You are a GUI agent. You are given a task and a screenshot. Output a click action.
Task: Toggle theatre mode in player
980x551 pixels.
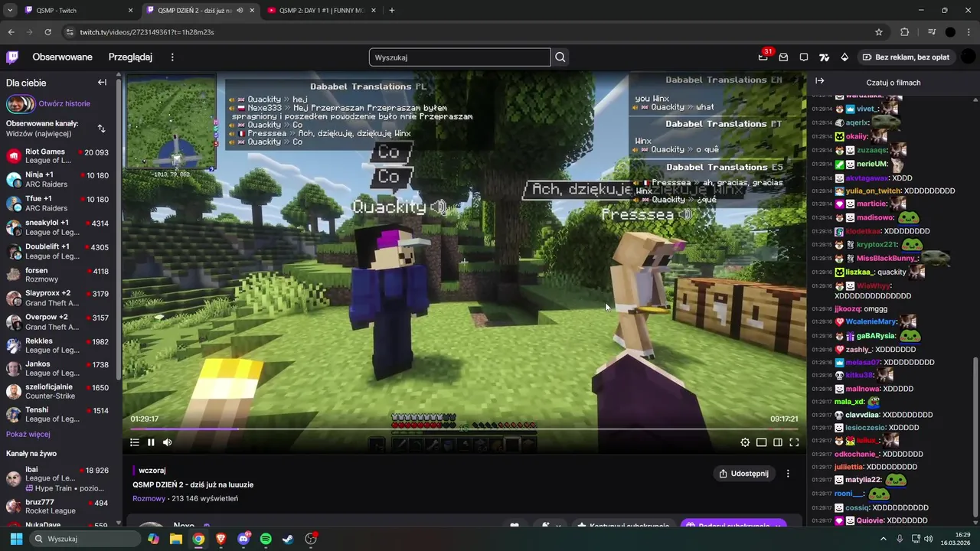[761, 442]
